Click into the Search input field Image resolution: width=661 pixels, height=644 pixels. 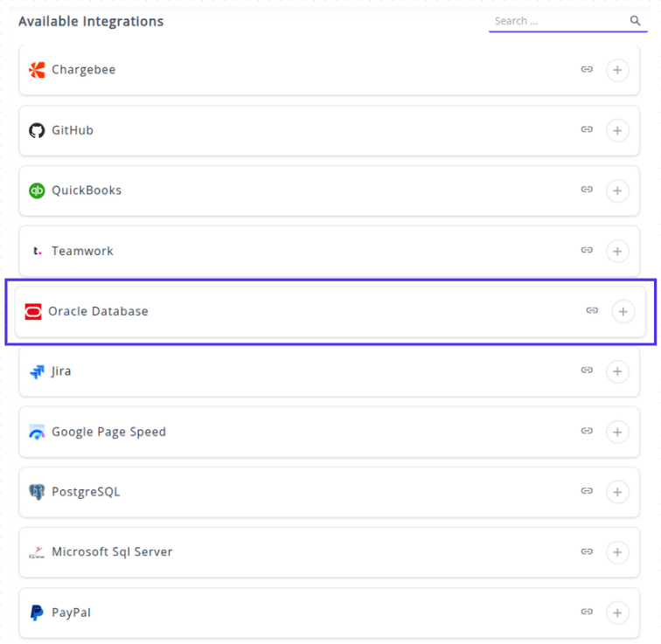point(558,21)
